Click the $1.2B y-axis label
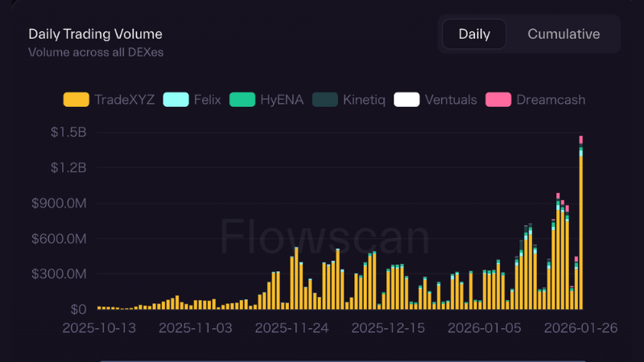 tap(68, 167)
